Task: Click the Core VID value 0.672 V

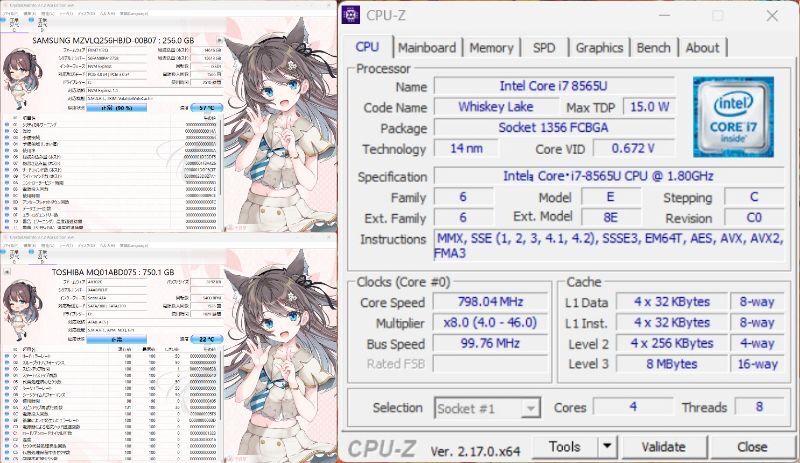Action: click(x=633, y=149)
